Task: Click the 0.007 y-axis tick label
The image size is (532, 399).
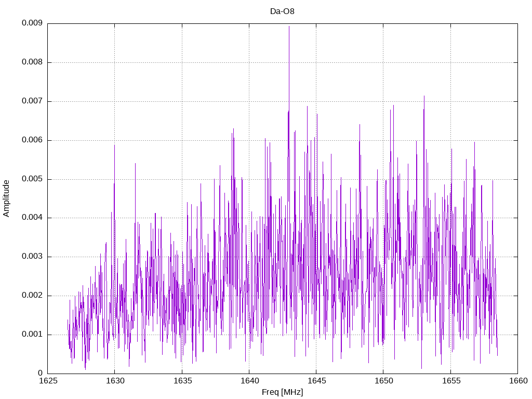Action: [x=32, y=101]
